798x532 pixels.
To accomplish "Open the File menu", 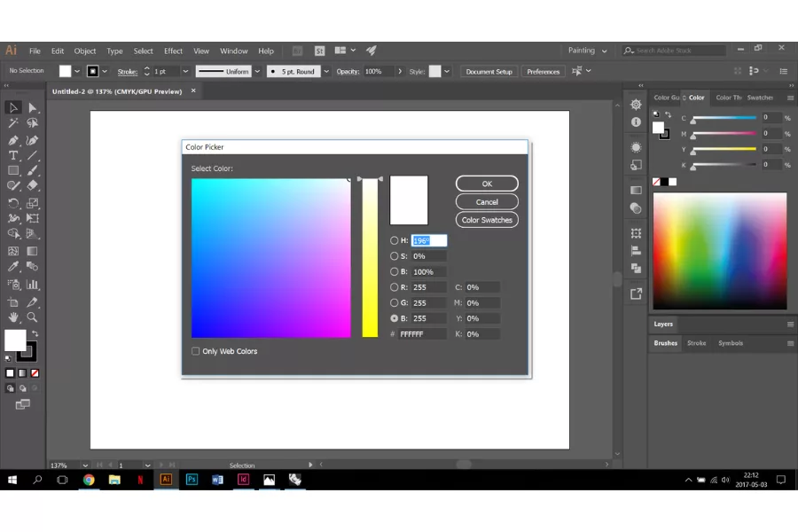I will coord(35,51).
